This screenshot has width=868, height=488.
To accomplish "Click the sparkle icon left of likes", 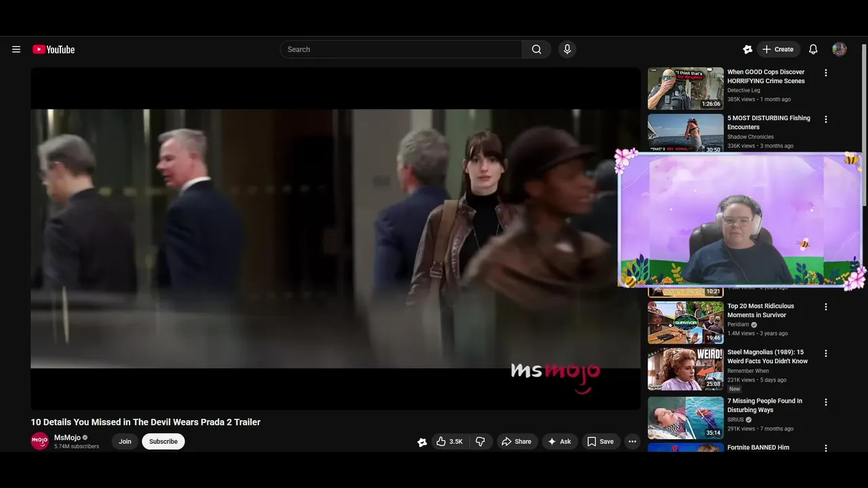I will (422, 442).
